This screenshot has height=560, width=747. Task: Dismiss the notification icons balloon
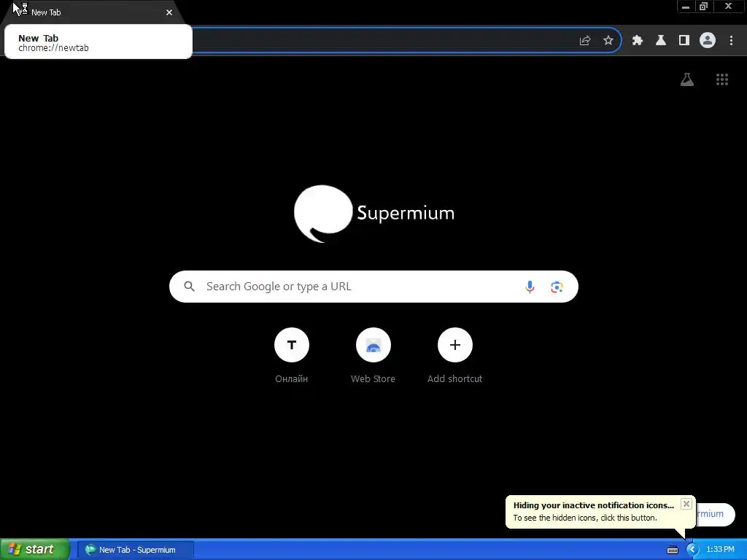(686, 504)
